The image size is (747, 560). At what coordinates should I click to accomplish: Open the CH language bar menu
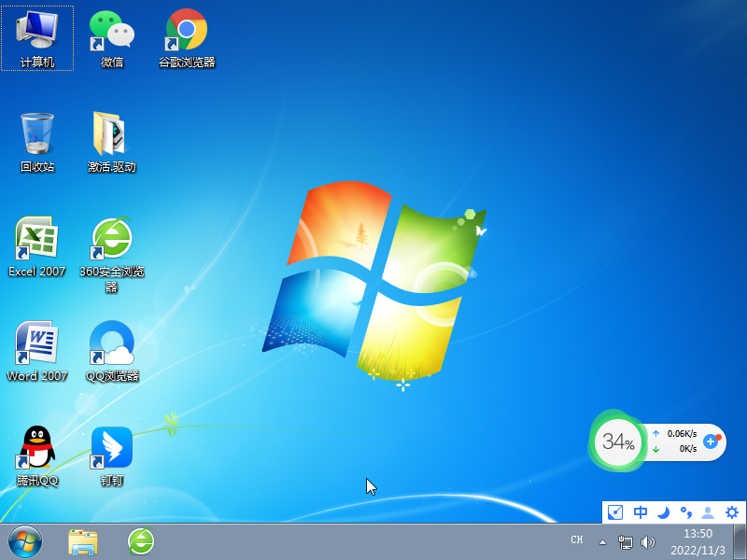[x=577, y=540]
